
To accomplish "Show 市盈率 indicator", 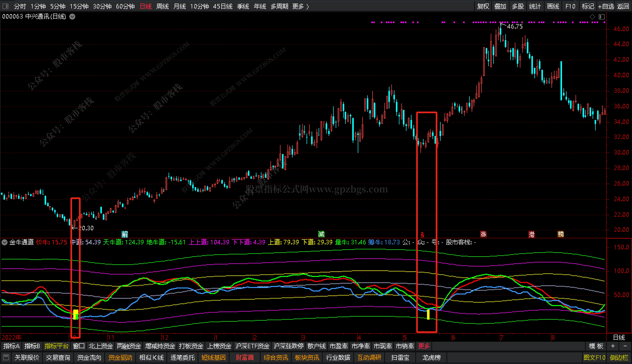I will [339, 346].
